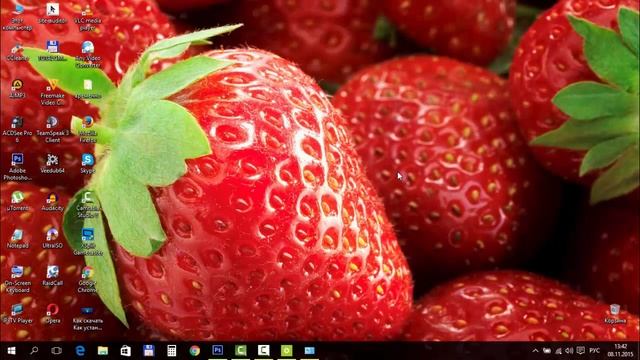
Task: Select On-Screen Keyboard desktop icon
Action: [x=17, y=280]
